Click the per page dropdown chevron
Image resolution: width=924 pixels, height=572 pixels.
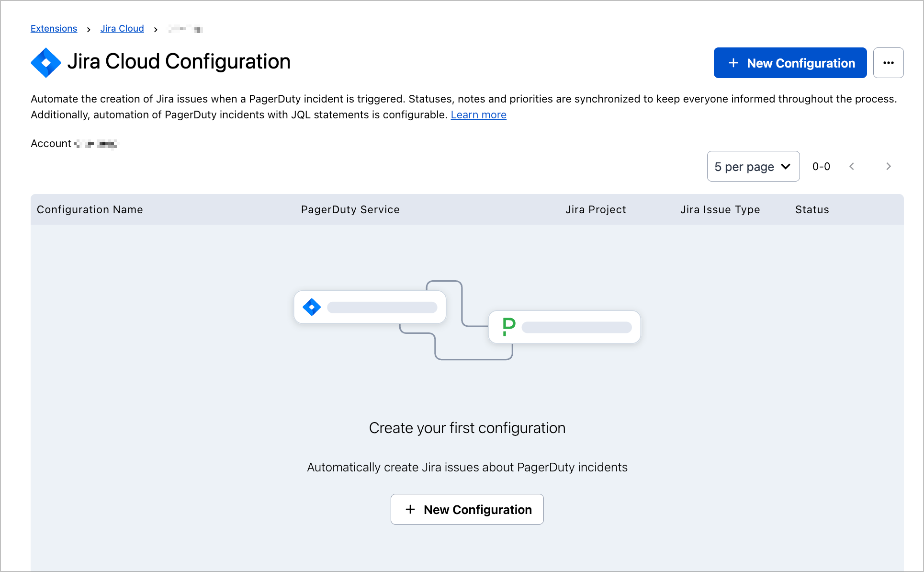[x=786, y=166]
